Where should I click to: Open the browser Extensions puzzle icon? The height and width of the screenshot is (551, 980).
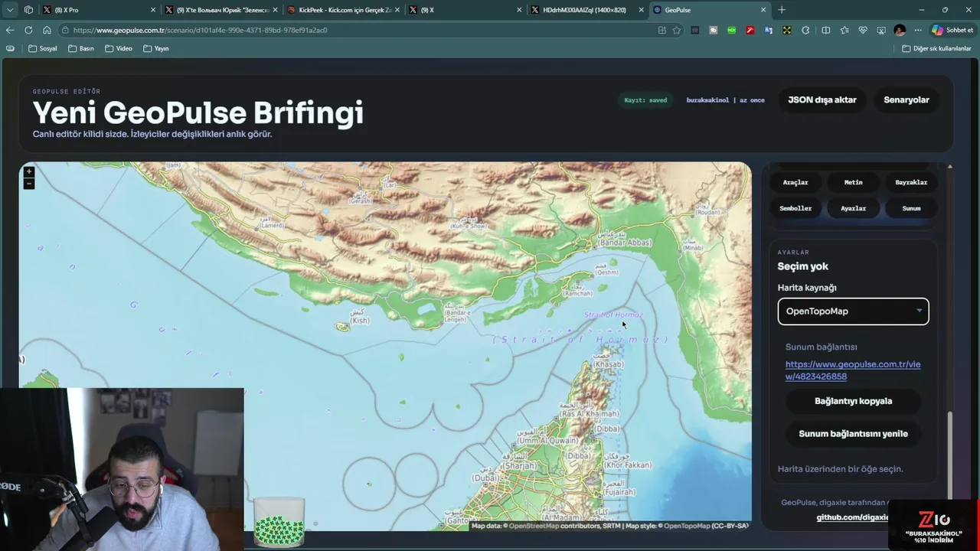click(805, 30)
